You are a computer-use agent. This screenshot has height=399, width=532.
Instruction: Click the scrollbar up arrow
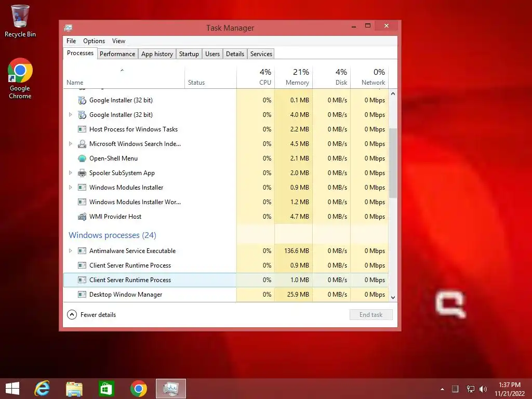point(393,94)
